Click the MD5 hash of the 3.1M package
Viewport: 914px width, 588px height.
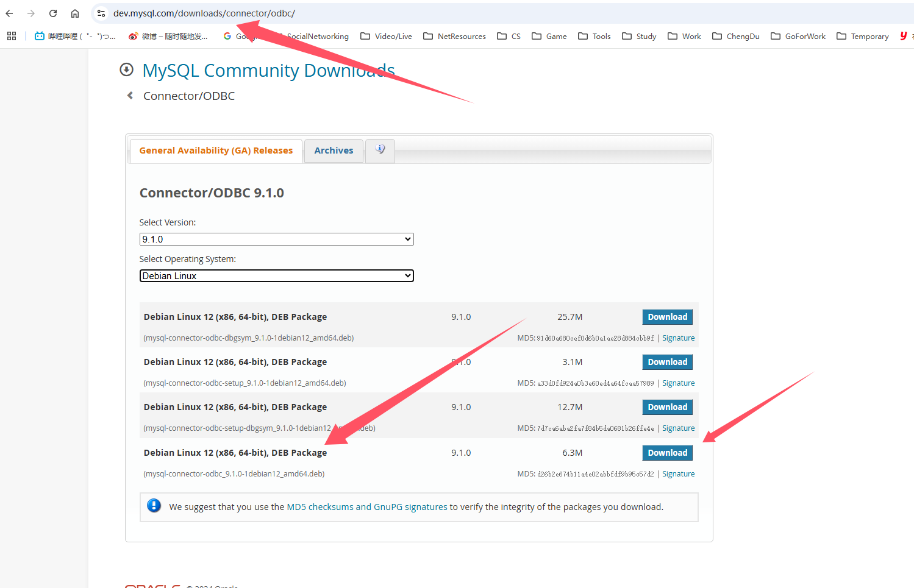pos(595,383)
